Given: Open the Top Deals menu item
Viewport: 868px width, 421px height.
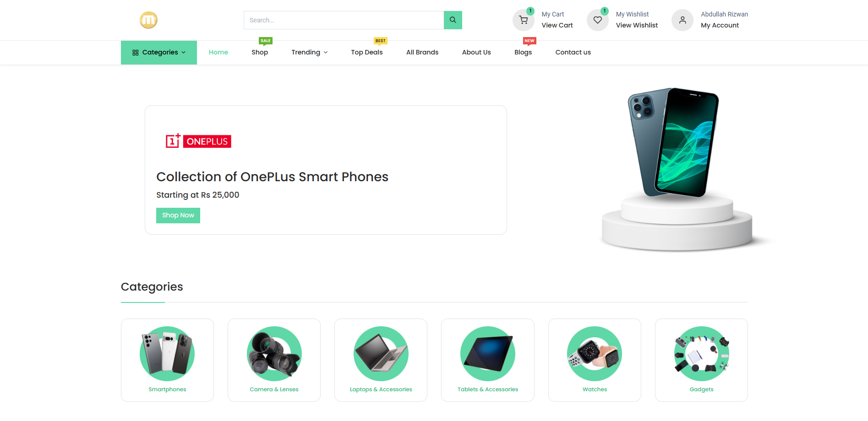Looking at the screenshot, I should [367, 52].
